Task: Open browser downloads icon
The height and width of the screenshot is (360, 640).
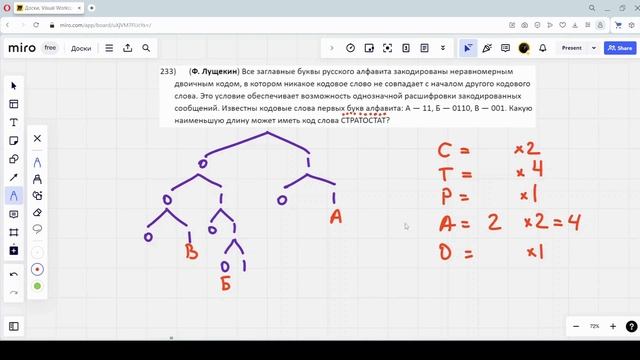Action: 575,25
